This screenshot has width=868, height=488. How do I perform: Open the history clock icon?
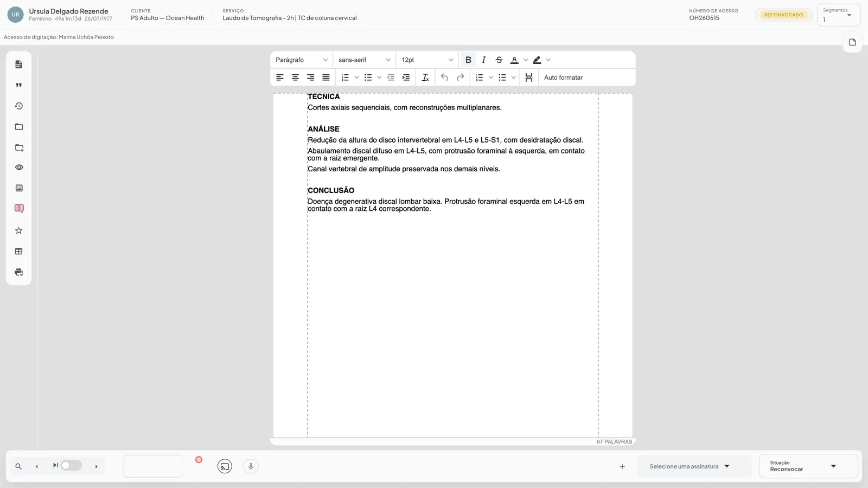point(18,106)
